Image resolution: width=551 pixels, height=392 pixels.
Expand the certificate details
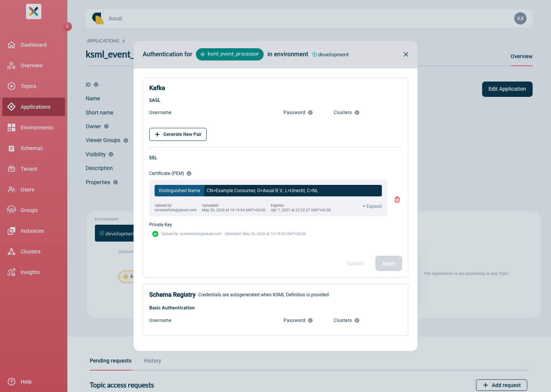click(x=372, y=206)
